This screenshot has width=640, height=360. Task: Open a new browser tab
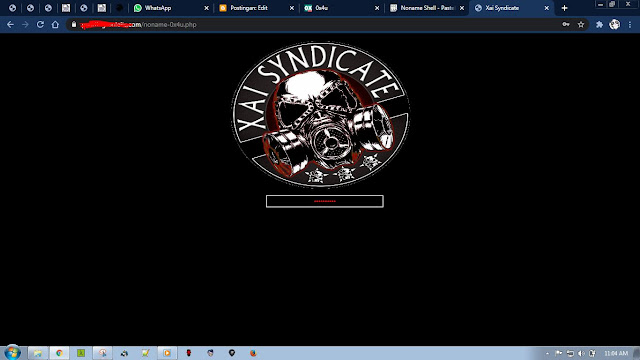coord(564,8)
